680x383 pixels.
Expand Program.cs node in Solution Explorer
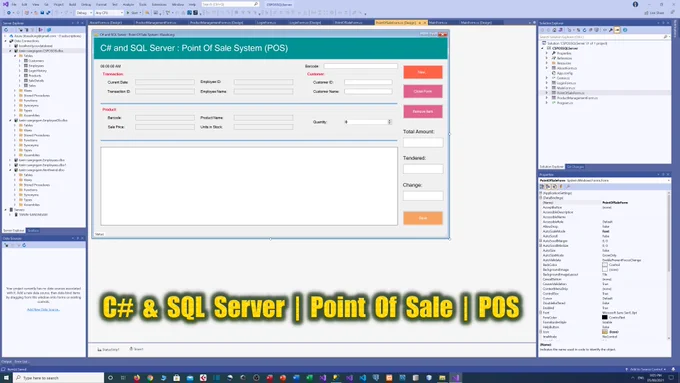[547, 103]
